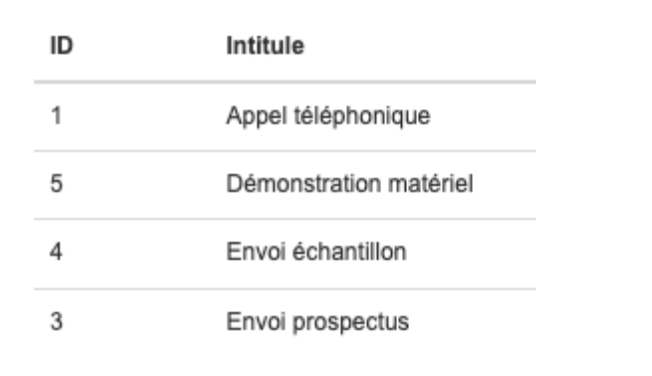The height and width of the screenshot is (376, 652).
Task: Click the word Démonstration in second row
Action: pyautogui.click(x=304, y=183)
